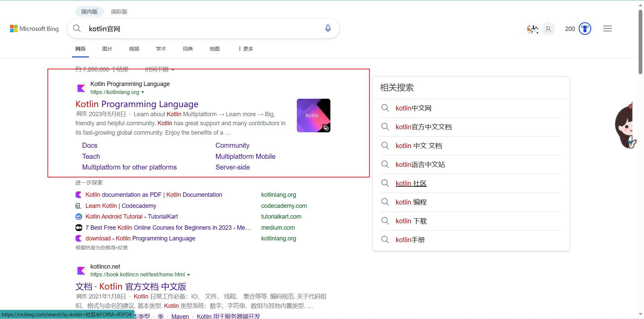Click the TutorialKart favicon icon
Viewport: 644px width, 319px height.
[x=78, y=217]
